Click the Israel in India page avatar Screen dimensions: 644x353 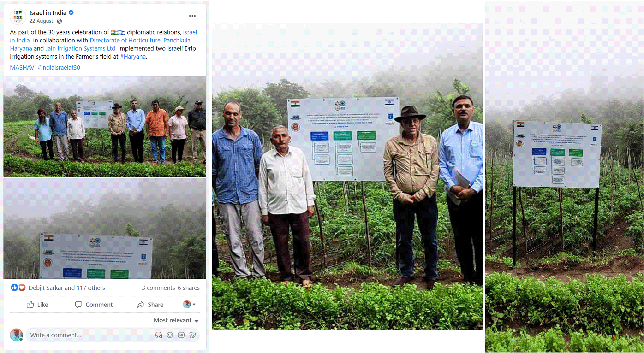[18, 17]
